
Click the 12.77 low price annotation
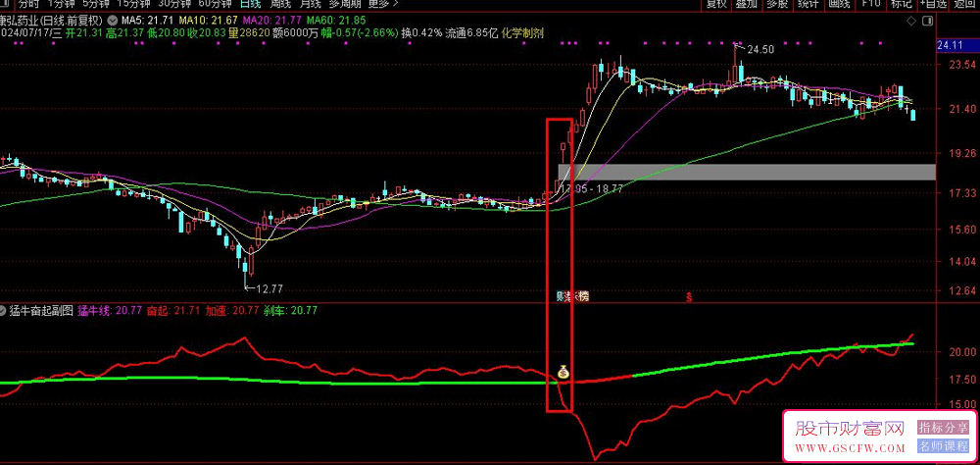(x=270, y=288)
